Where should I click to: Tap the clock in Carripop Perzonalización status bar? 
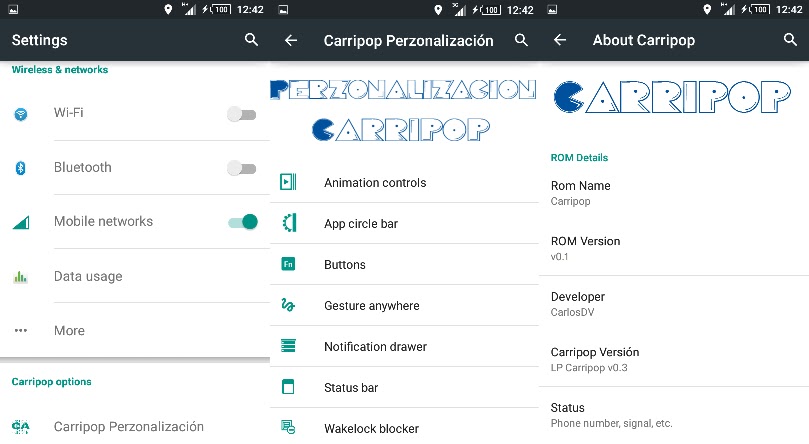pyautogui.click(x=520, y=10)
